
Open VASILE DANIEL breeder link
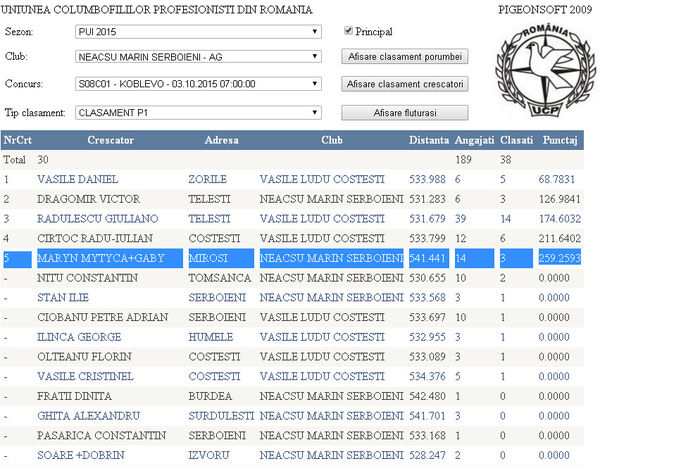click(77, 179)
